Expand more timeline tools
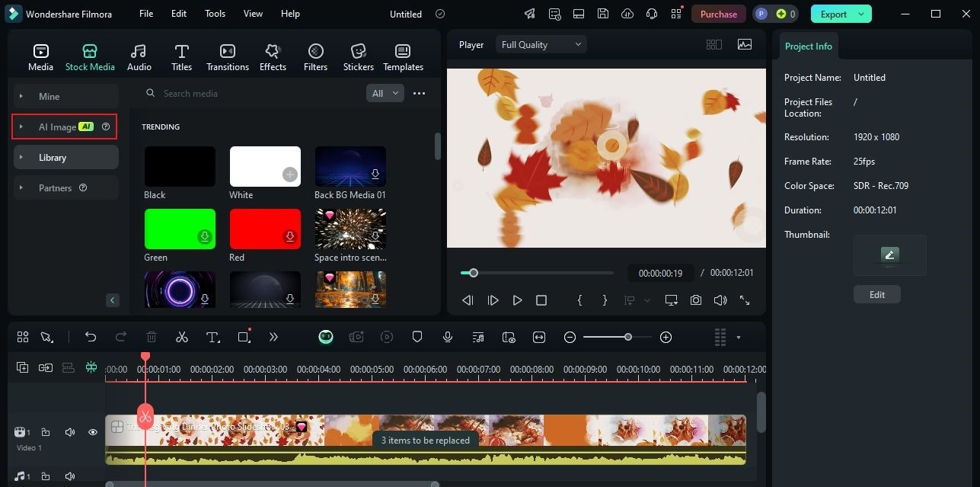The width and height of the screenshot is (980, 487). [273, 337]
